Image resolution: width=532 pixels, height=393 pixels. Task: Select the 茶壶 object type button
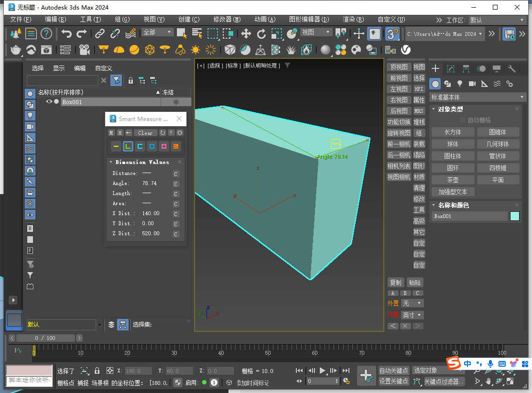pos(453,179)
